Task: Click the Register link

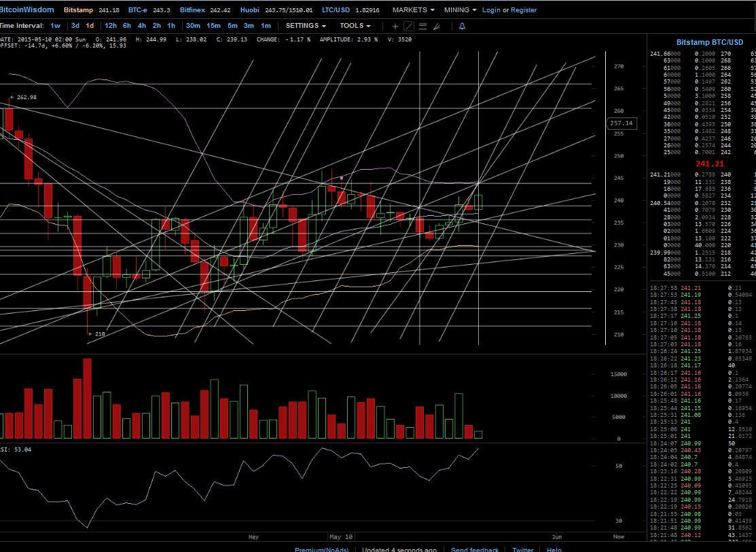Action: tap(524, 10)
